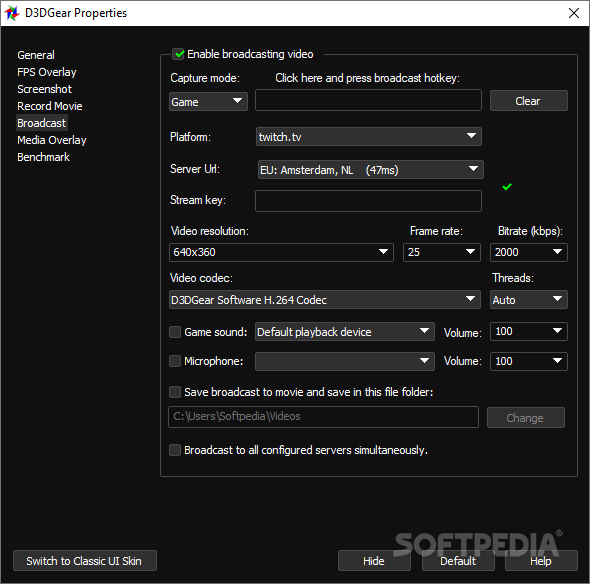Click the Stream key input field

(x=368, y=201)
